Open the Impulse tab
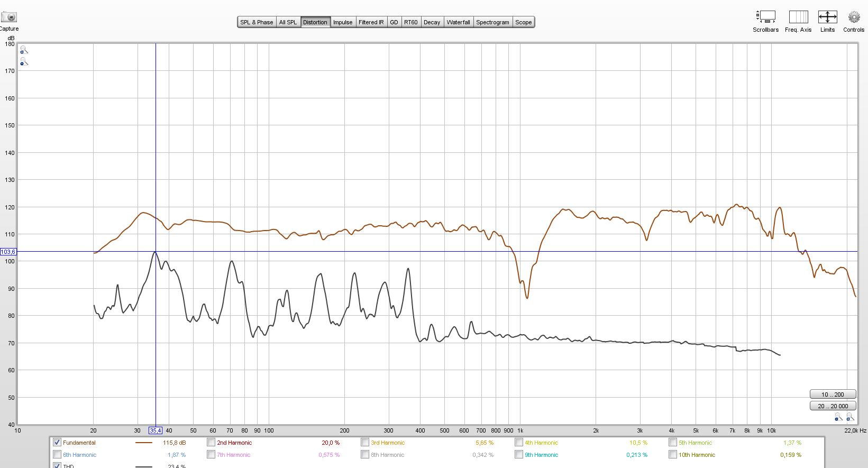The width and height of the screenshot is (868, 468). click(x=343, y=22)
